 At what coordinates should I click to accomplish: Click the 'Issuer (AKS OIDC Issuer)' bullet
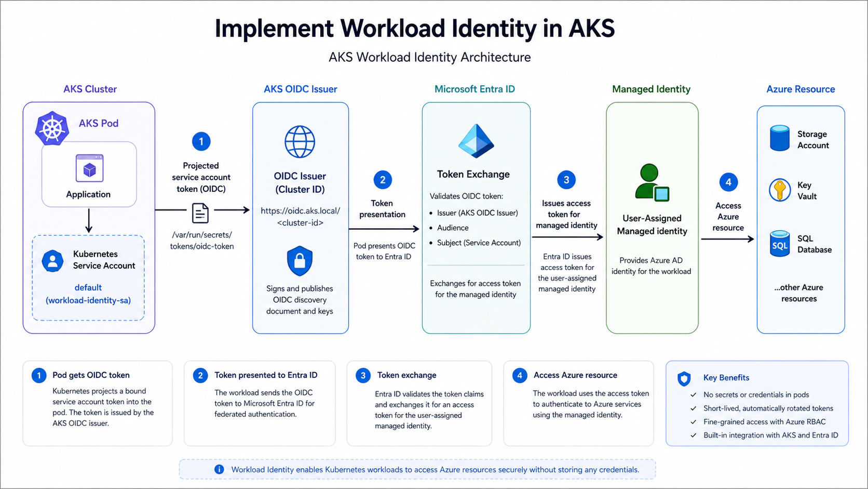click(x=478, y=213)
